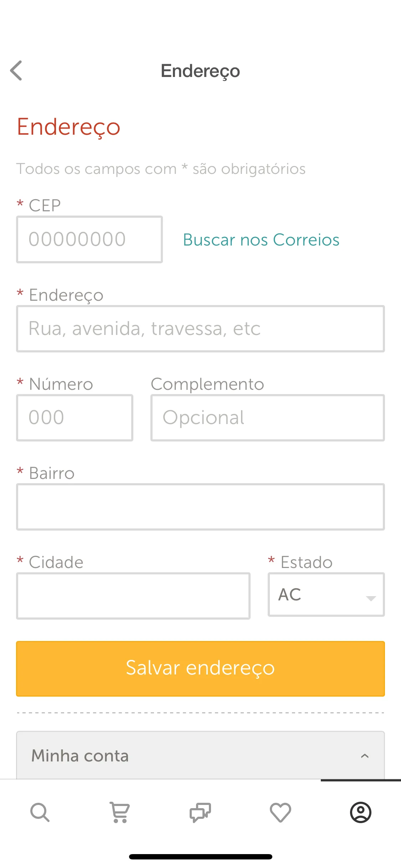Focus the Cidade input field
Screen dimensions: 401x868
133,596
